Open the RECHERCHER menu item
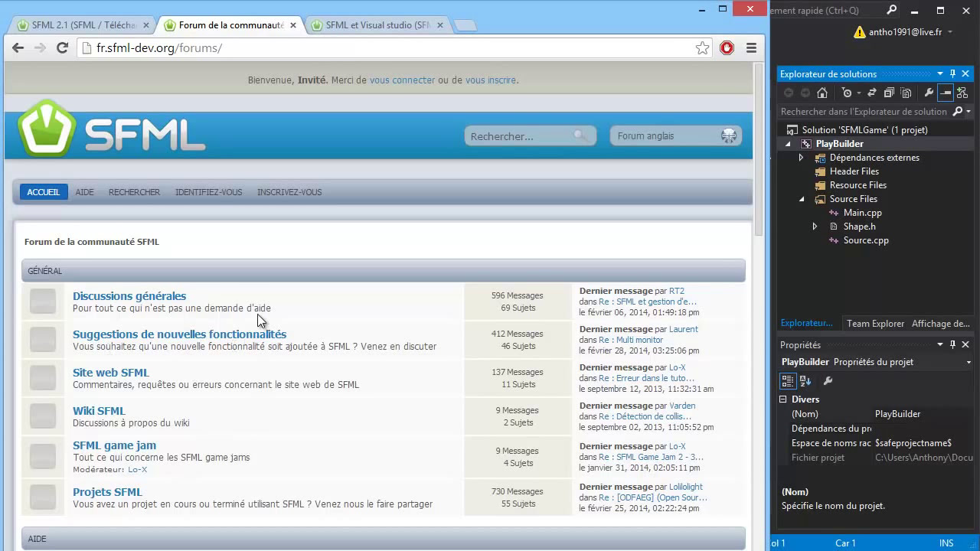The image size is (980, 551). click(x=134, y=192)
